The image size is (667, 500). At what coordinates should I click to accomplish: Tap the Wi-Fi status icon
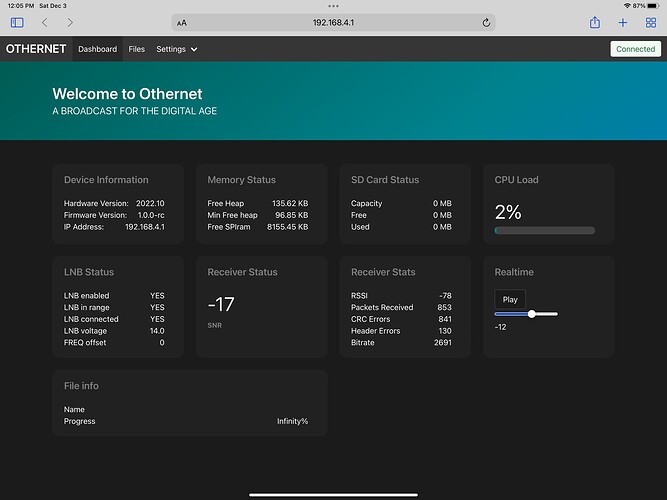627,6
